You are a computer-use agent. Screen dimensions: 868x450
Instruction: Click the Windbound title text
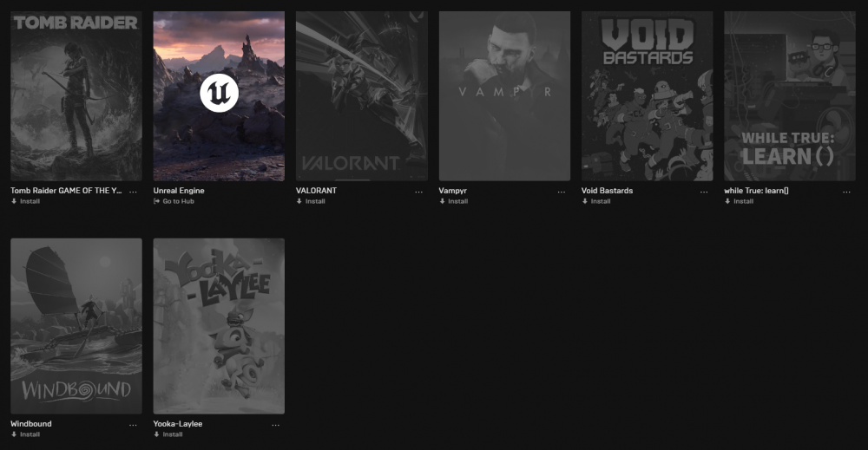tap(31, 423)
